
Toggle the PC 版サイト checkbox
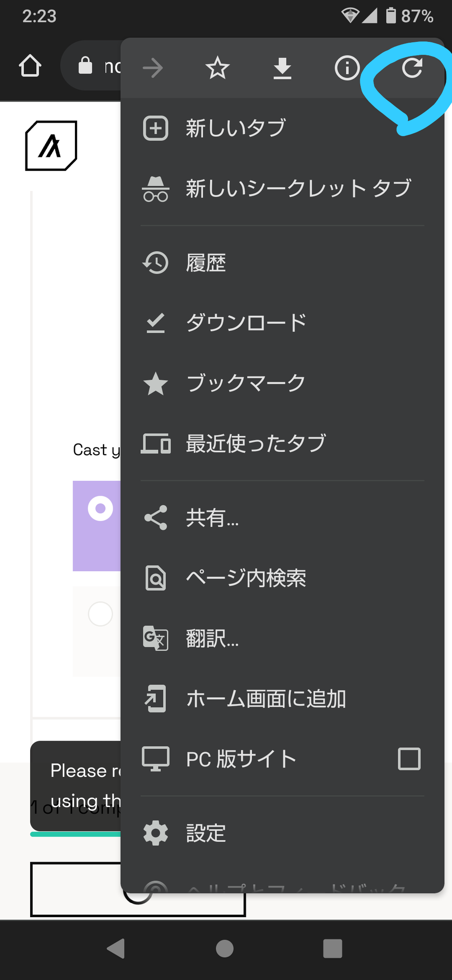pos(409,759)
